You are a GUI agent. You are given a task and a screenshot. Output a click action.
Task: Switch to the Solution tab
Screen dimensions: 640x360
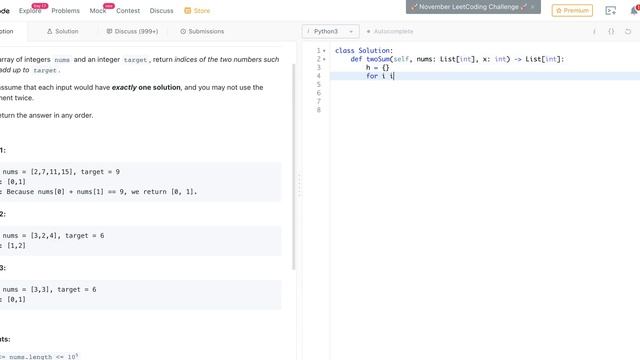(62, 31)
